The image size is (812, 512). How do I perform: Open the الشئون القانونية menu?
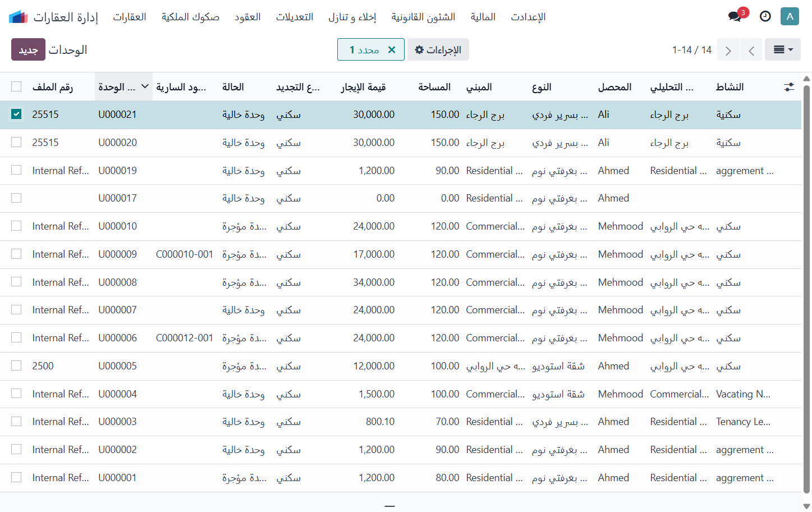pos(423,17)
